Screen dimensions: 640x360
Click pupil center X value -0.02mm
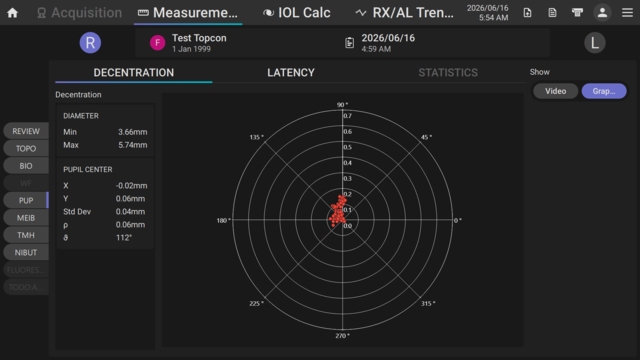pos(131,186)
